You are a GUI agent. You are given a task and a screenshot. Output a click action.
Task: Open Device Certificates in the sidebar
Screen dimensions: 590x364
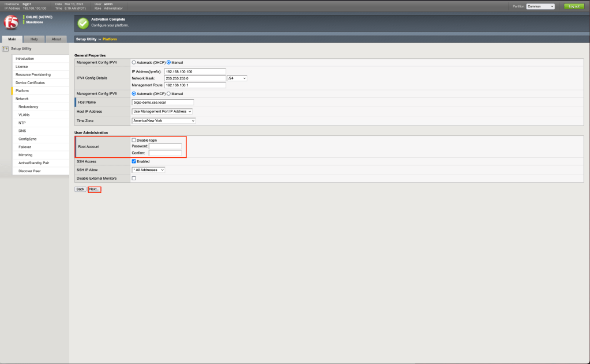tap(30, 83)
